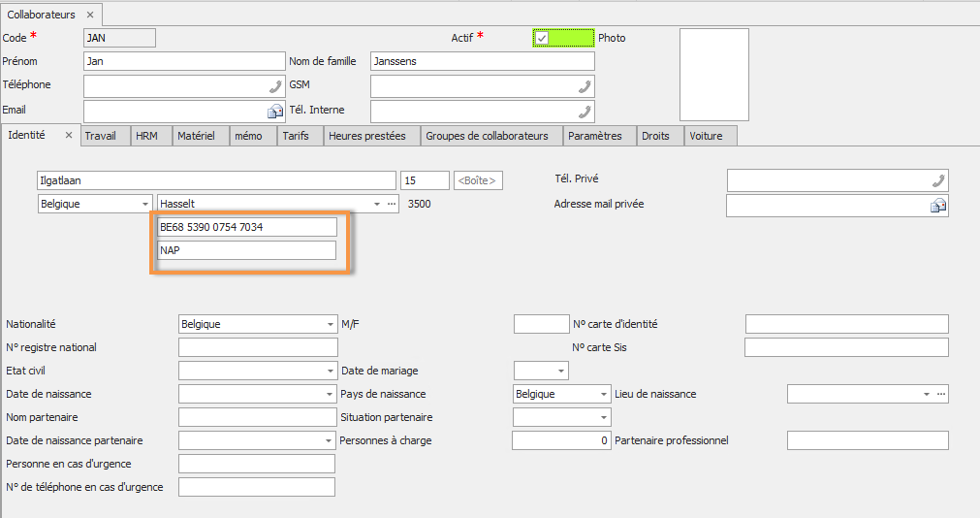Image resolution: width=980 pixels, height=518 pixels.
Task: Click the Nom partenaire field
Action: point(258,417)
